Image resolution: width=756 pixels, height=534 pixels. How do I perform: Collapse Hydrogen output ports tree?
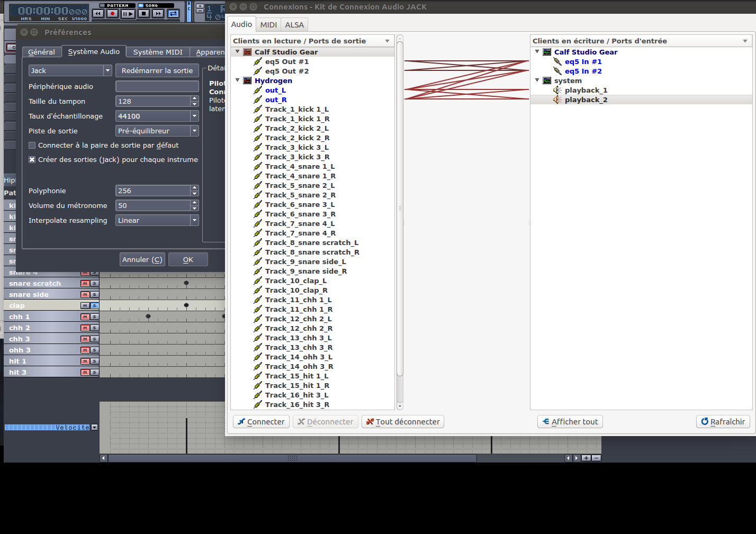click(238, 80)
